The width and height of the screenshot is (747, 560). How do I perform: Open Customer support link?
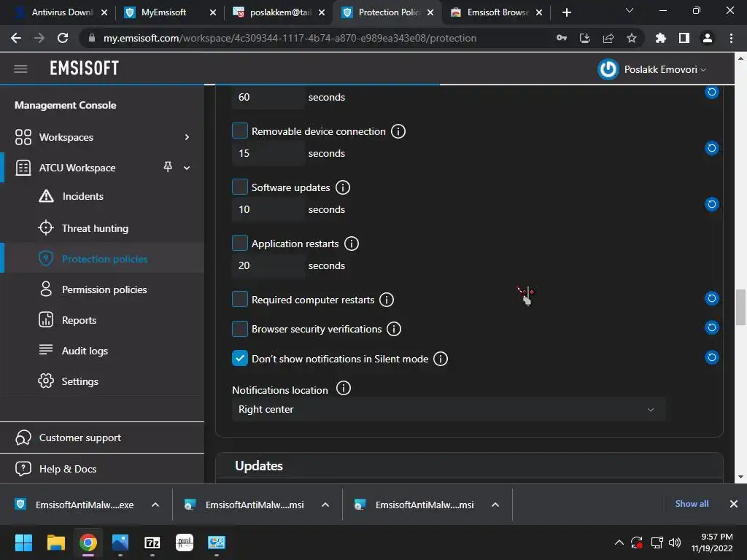pyautogui.click(x=80, y=437)
